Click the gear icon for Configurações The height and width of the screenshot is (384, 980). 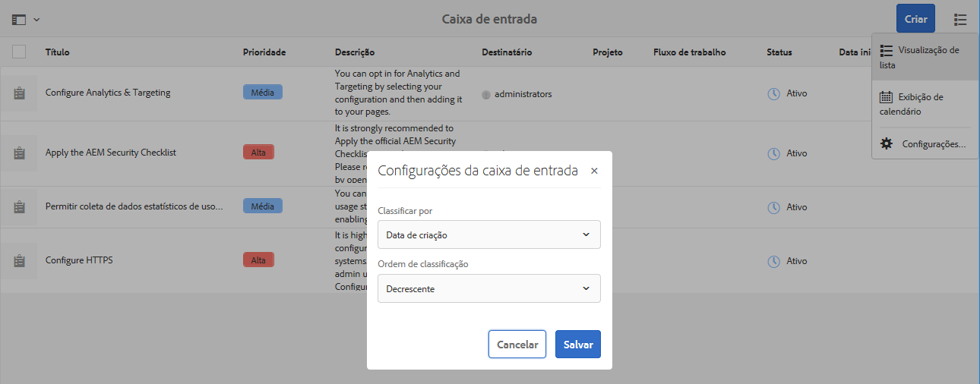tap(886, 143)
